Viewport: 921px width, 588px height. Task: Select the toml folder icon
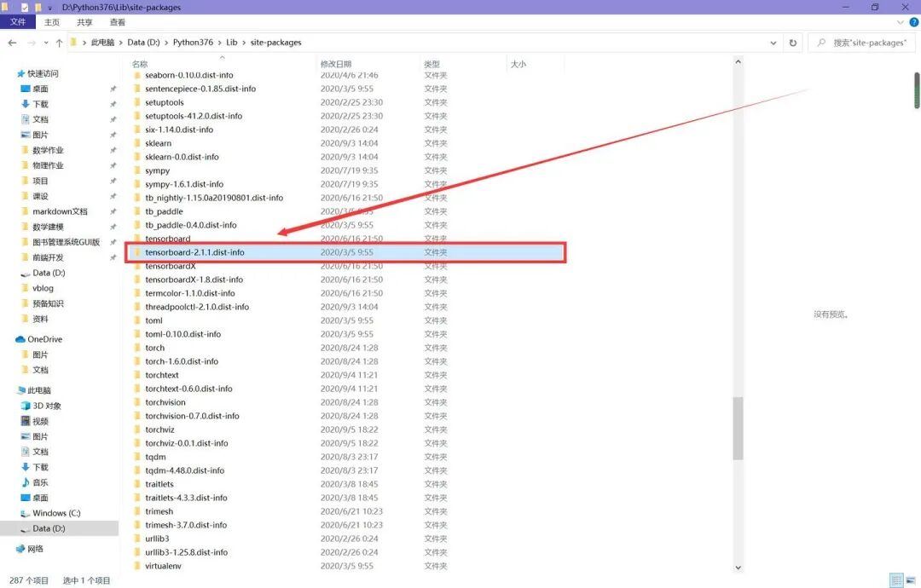[x=136, y=320]
